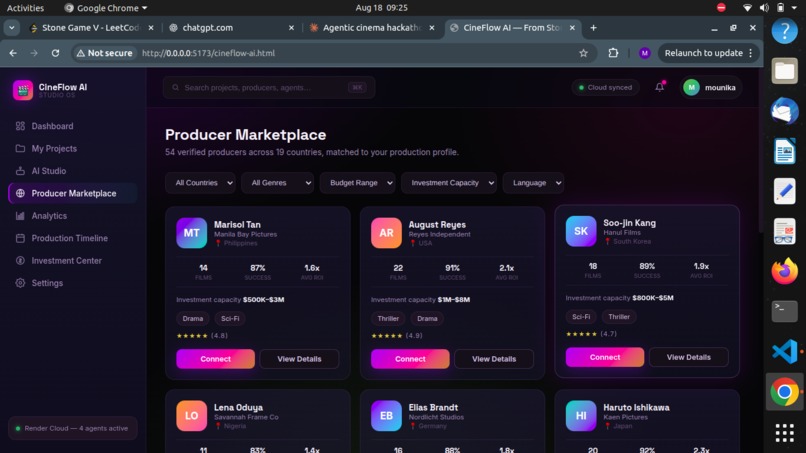
Task: Click Drama tag on Marisol Tan card
Action: coord(193,319)
